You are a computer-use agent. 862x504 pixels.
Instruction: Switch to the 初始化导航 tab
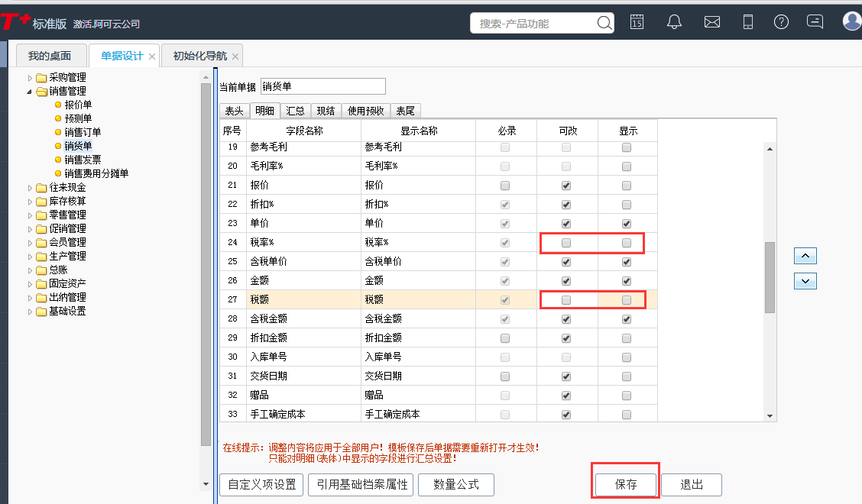click(201, 55)
